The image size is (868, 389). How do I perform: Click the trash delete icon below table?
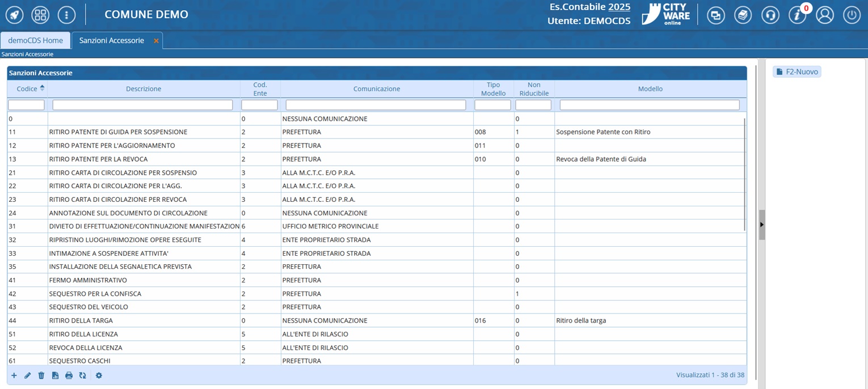tap(41, 375)
